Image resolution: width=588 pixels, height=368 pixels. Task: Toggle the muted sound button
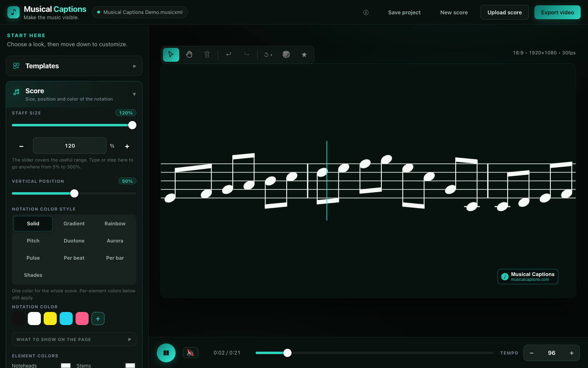point(191,352)
